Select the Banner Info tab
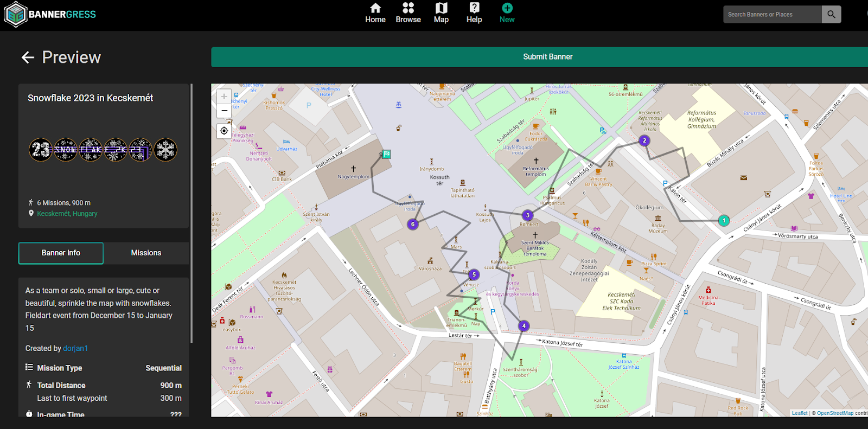868x429 pixels. click(61, 253)
